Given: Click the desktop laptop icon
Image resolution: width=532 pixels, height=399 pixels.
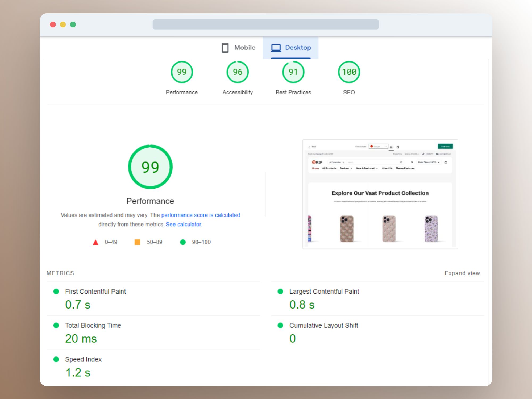Looking at the screenshot, I should pyautogui.click(x=276, y=48).
